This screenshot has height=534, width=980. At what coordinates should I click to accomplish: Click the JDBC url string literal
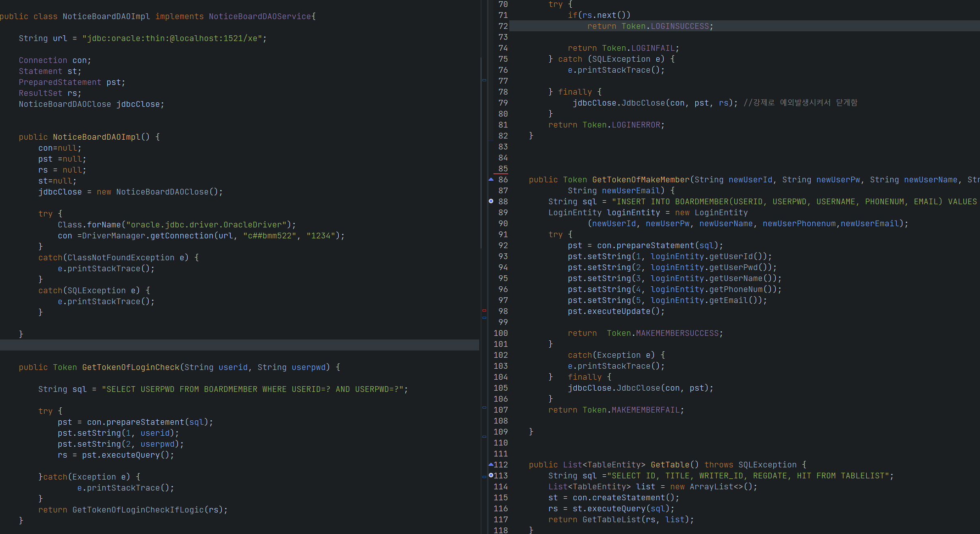pos(172,38)
